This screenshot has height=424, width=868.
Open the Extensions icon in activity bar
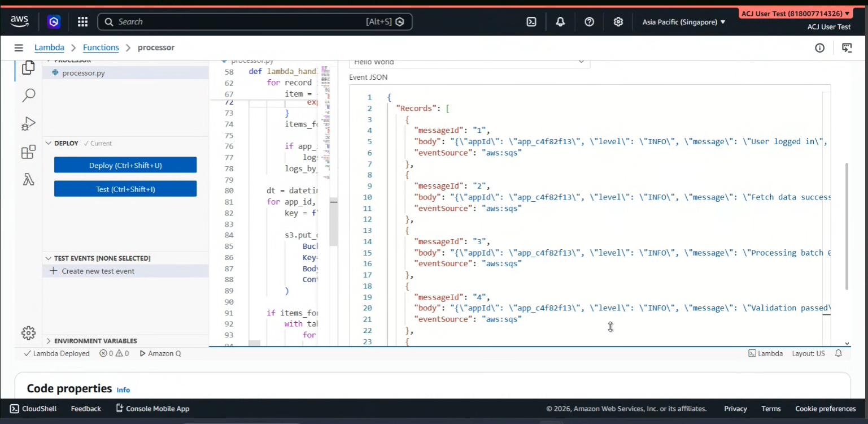coord(28,152)
